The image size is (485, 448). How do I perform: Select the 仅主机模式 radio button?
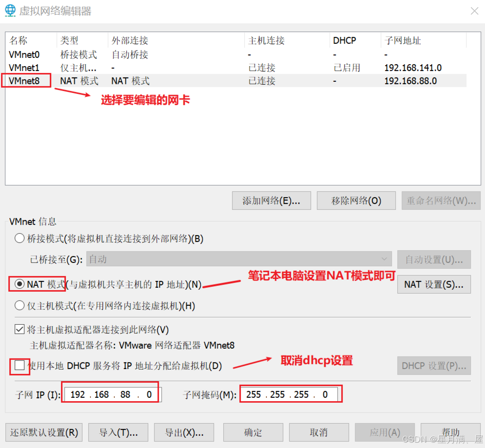tap(19, 306)
